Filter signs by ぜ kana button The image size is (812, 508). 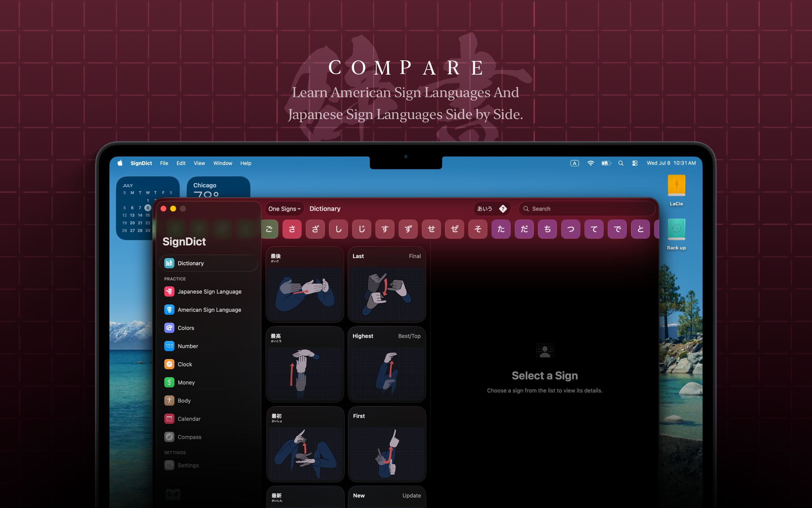455,229
